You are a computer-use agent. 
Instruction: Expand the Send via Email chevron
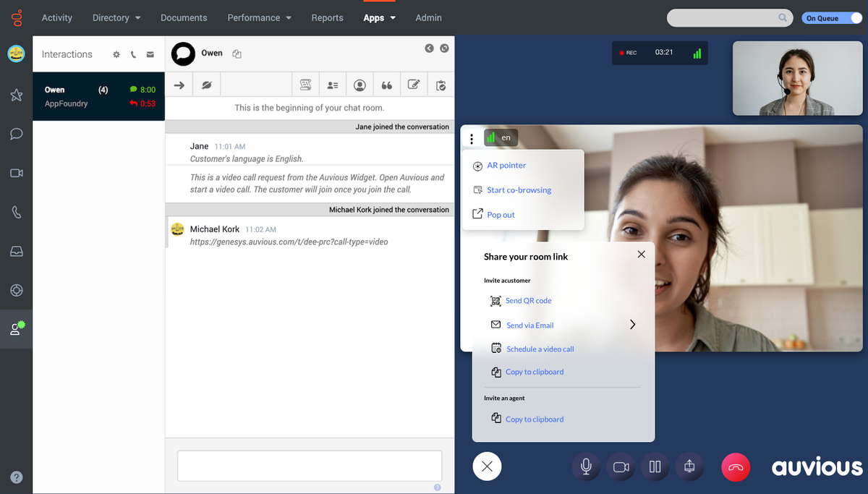pyautogui.click(x=632, y=325)
